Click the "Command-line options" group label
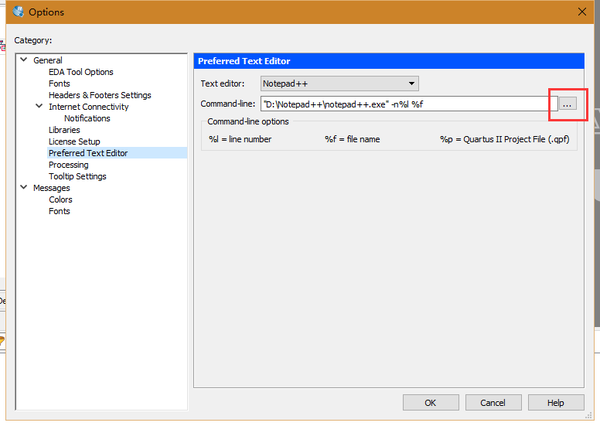The image size is (600, 426). click(248, 122)
